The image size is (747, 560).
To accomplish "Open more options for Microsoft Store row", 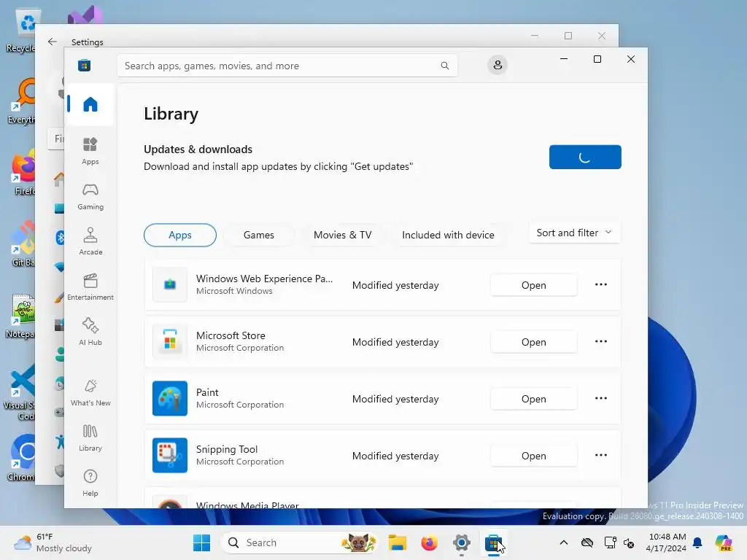I will (601, 341).
